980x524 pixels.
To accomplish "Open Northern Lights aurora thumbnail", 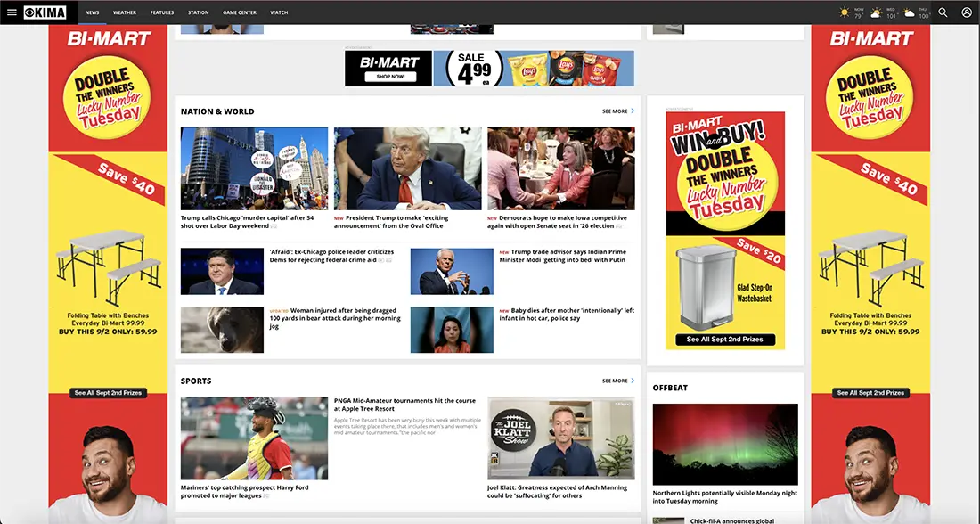I will [725, 445].
